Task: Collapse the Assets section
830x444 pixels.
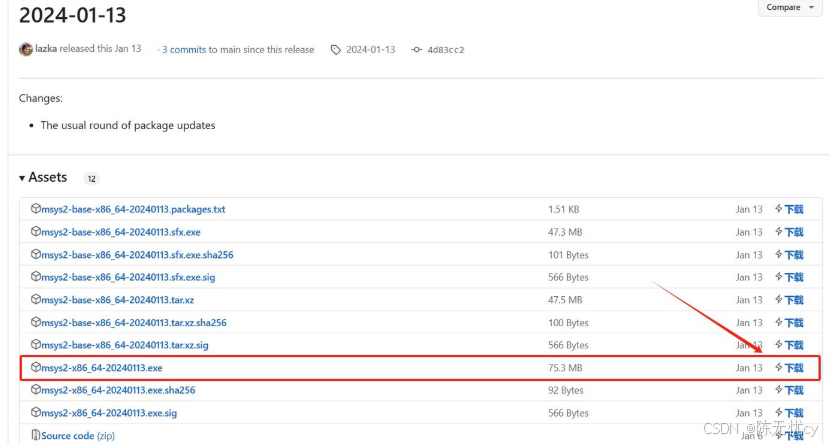Action: pyautogui.click(x=43, y=177)
